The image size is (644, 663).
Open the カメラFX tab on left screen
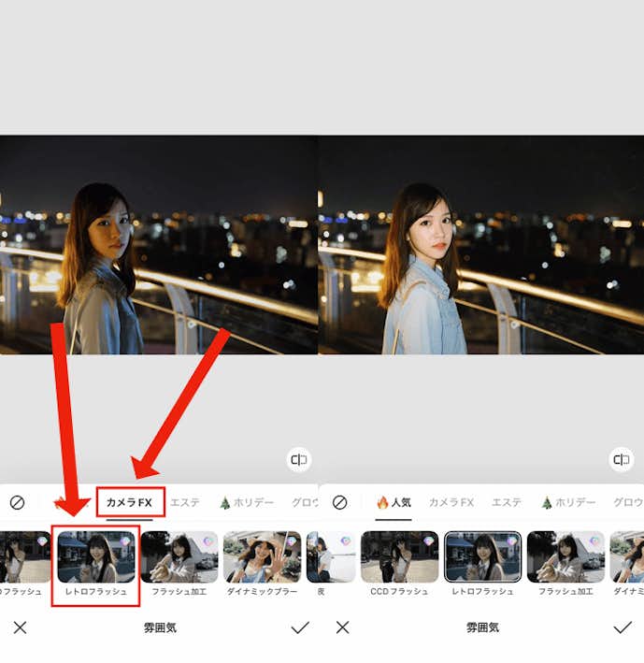tap(130, 502)
